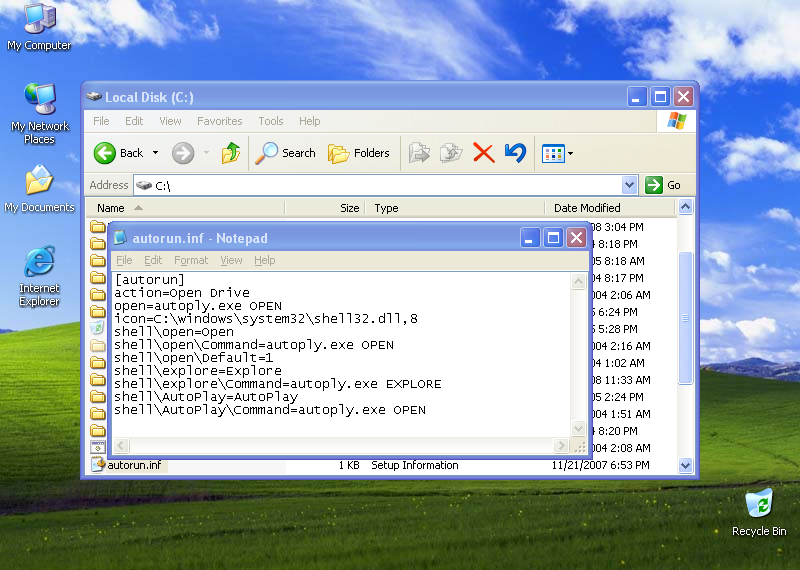Click the Up folder toolbar icon
Screen dimensions: 800x570
pos(231,153)
